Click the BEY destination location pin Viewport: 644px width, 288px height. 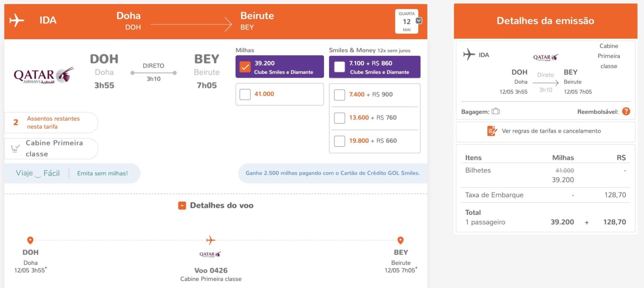point(400,240)
